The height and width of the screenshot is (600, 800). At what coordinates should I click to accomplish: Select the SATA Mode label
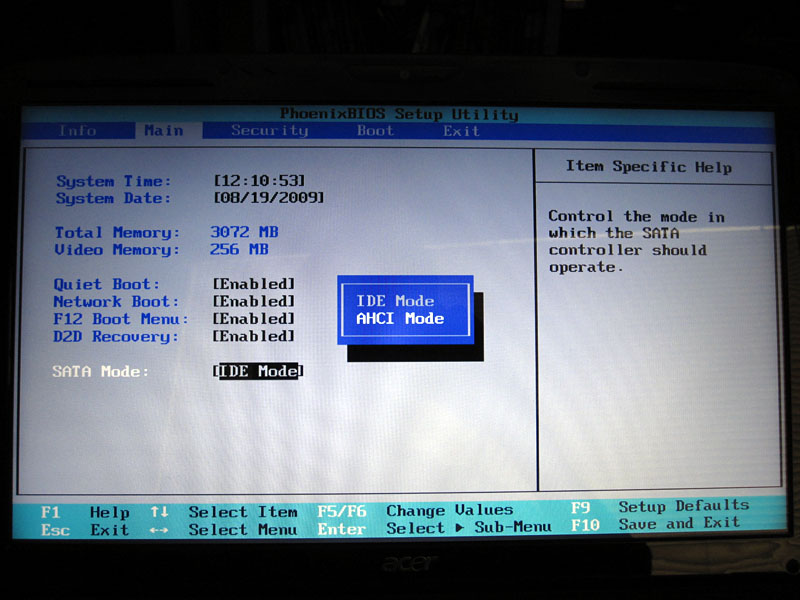pyautogui.click(x=101, y=371)
